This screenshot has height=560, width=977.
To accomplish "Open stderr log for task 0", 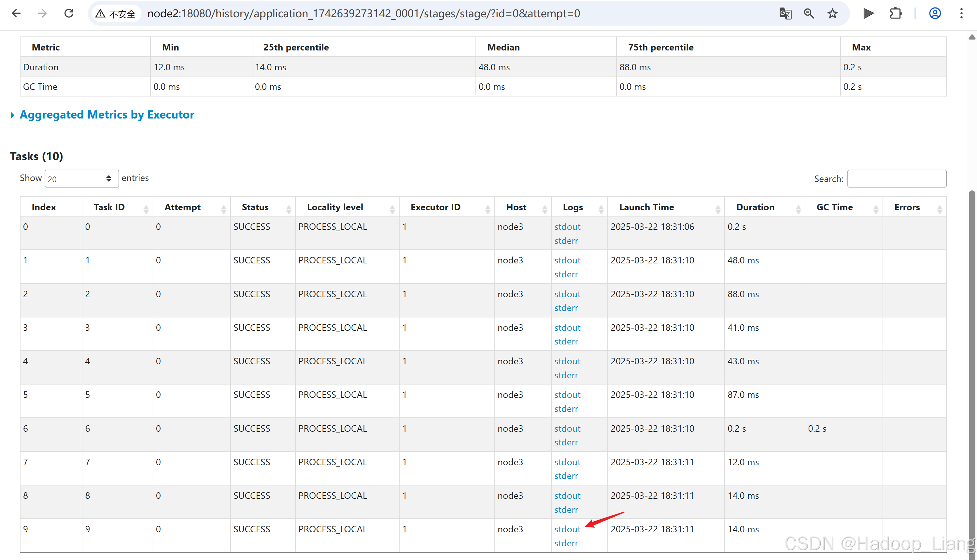I will pyautogui.click(x=566, y=241).
